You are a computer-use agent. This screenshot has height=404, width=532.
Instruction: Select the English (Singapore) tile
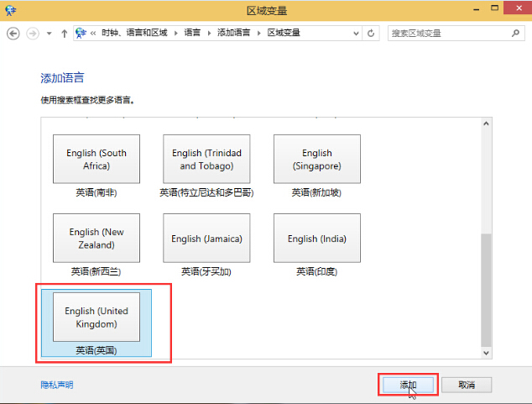coord(316,160)
